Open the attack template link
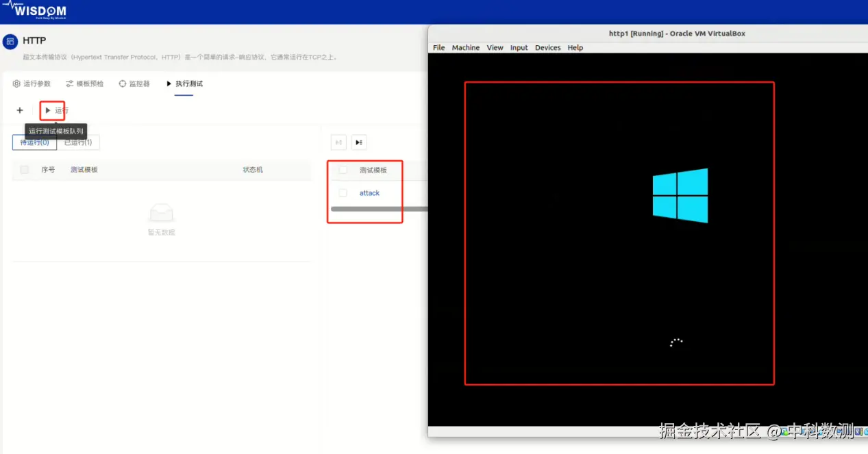 tap(369, 193)
